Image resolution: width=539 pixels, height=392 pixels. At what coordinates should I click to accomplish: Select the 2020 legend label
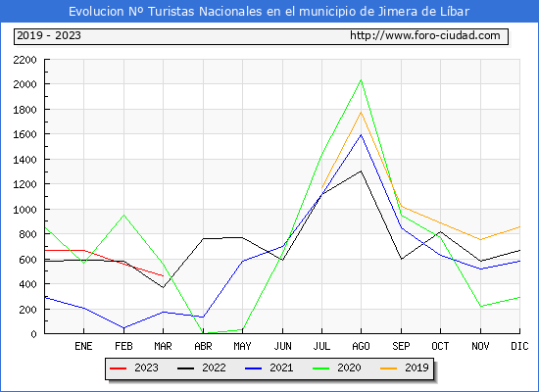(349, 367)
